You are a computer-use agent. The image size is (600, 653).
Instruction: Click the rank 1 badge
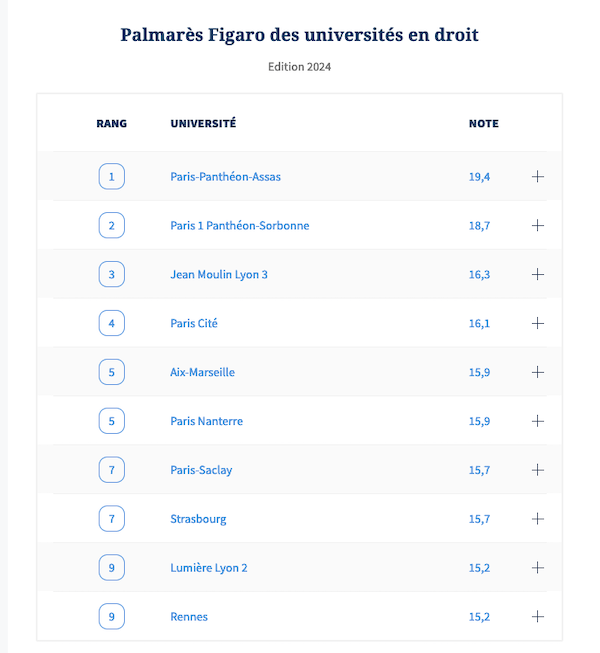[x=112, y=177]
